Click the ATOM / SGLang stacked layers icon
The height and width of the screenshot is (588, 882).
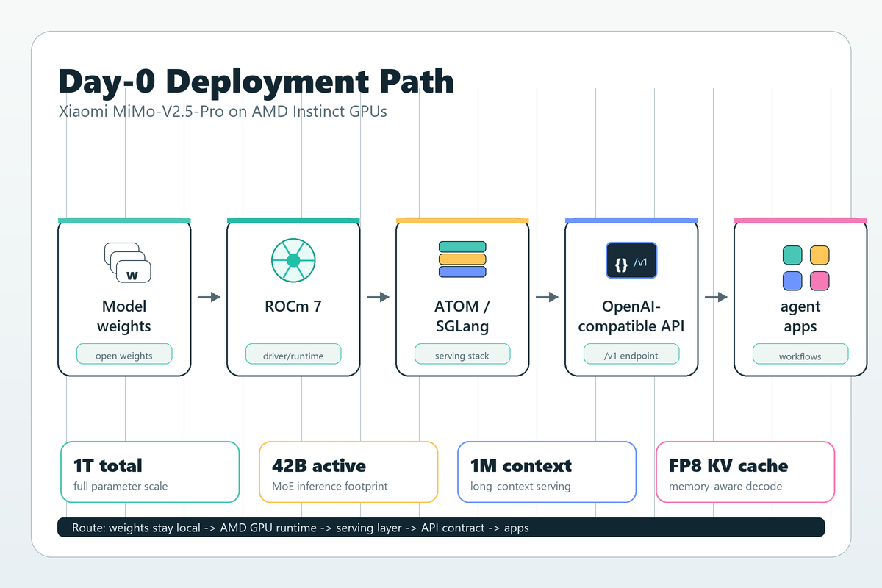[462, 259]
